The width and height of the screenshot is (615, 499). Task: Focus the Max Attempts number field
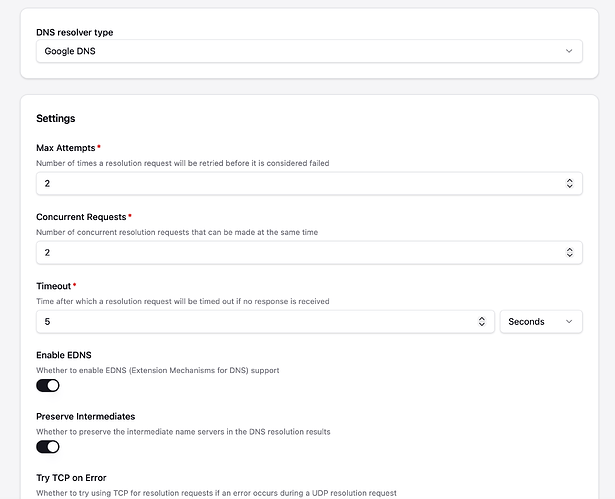tap(309, 183)
